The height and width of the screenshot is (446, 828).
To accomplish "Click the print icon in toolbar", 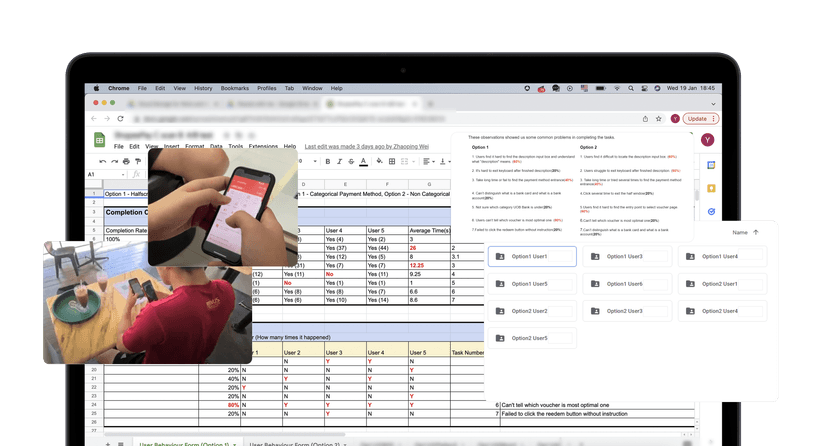I will [x=126, y=162].
